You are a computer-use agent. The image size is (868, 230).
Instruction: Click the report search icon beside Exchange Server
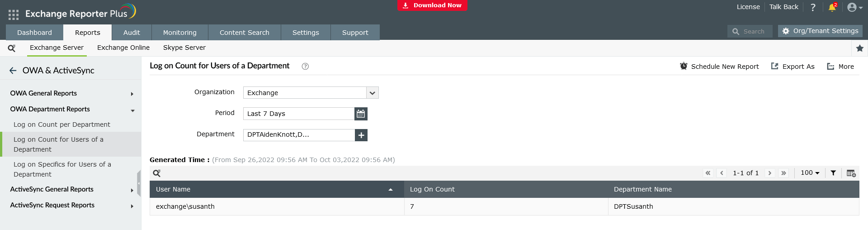(12, 48)
